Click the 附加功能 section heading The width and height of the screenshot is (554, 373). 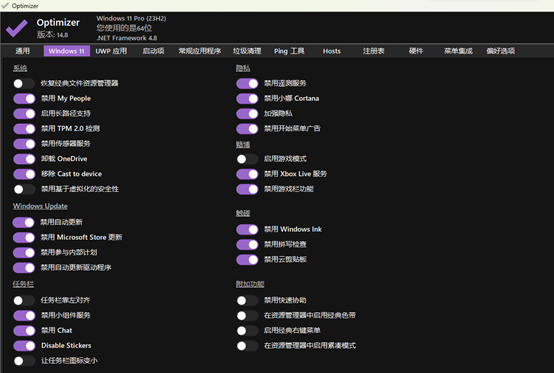[250, 284]
